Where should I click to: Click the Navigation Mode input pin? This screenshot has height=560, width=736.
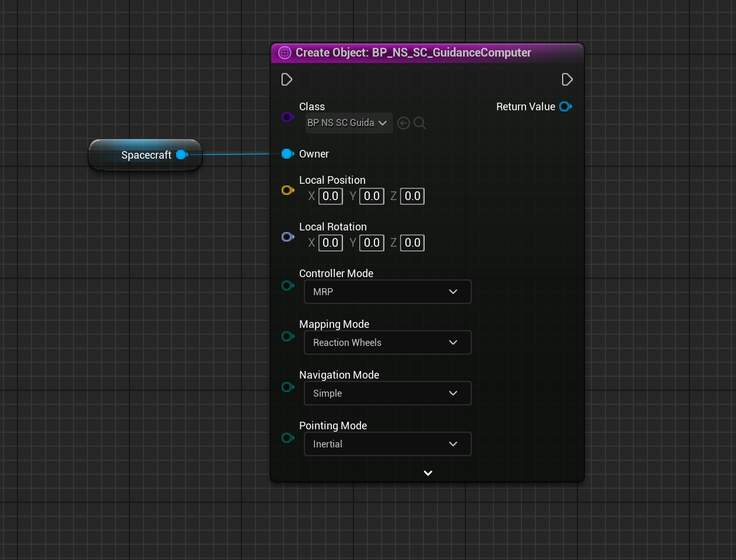pos(288,387)
